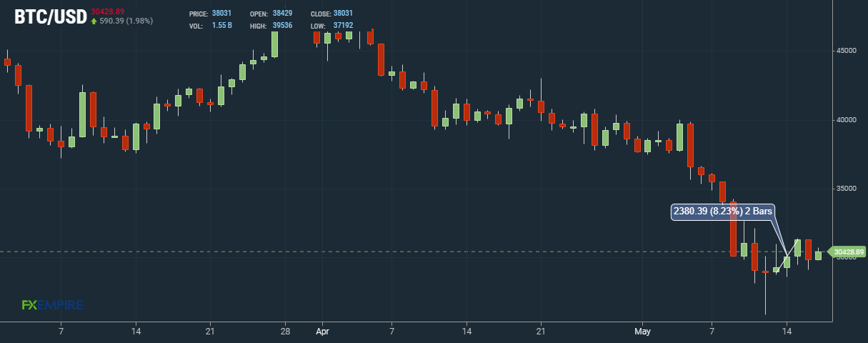This screenshot has height=343, width=868.
Task: Click the 590.39 (1.98%) change value
Action: 126,21
